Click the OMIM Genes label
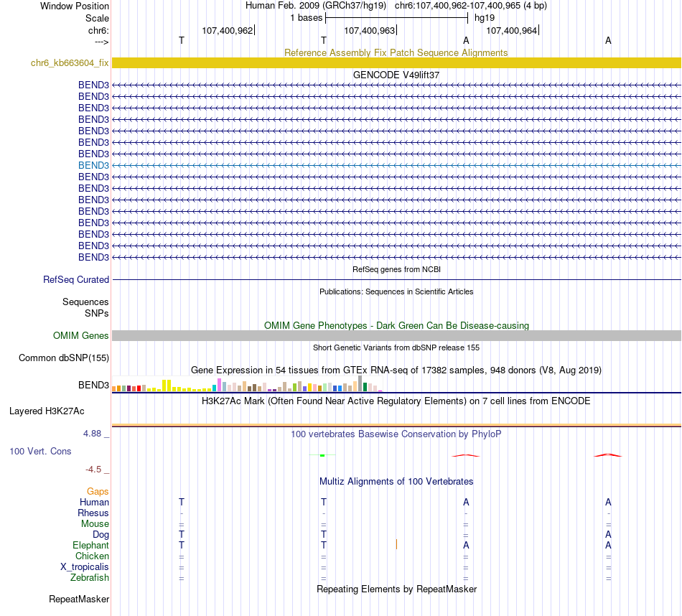 coord(81,335)
